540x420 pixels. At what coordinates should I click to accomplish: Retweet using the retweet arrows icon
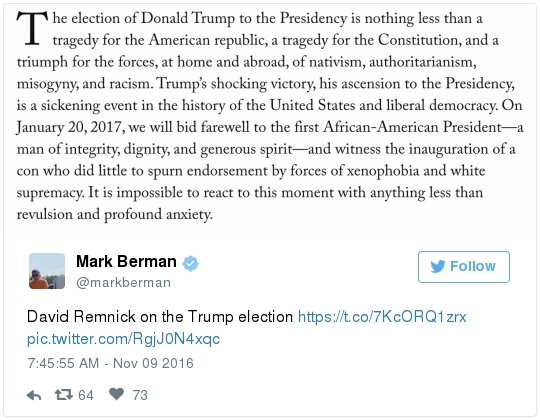click(64, 395)
